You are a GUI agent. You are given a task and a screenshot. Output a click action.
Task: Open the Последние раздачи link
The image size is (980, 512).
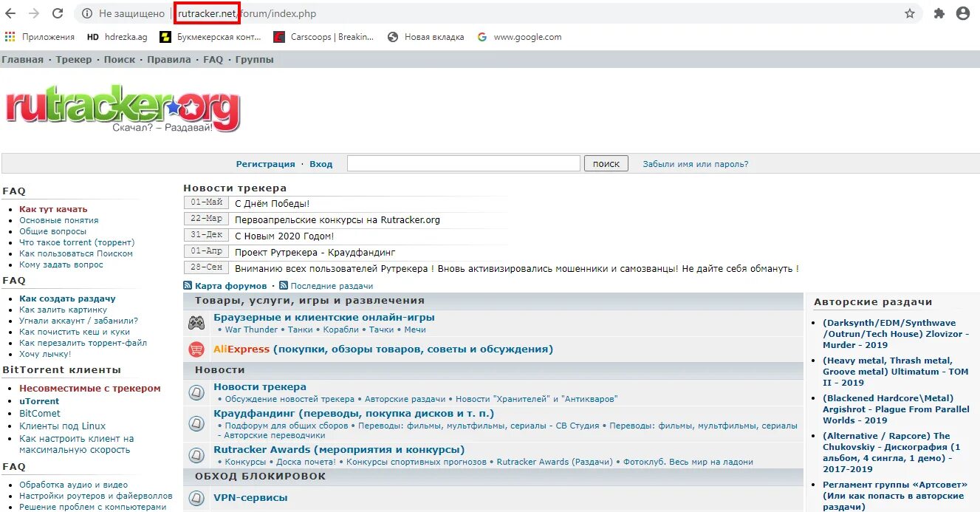tap(332, 286)
